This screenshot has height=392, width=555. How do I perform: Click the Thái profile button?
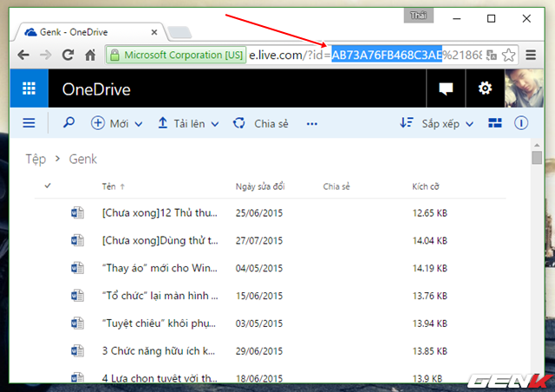pos(418,16)
